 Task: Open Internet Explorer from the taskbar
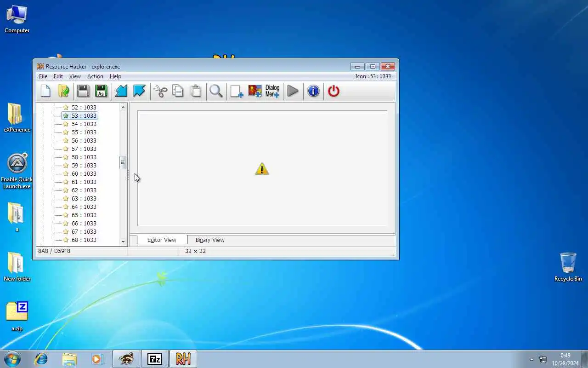coord(41,359)
